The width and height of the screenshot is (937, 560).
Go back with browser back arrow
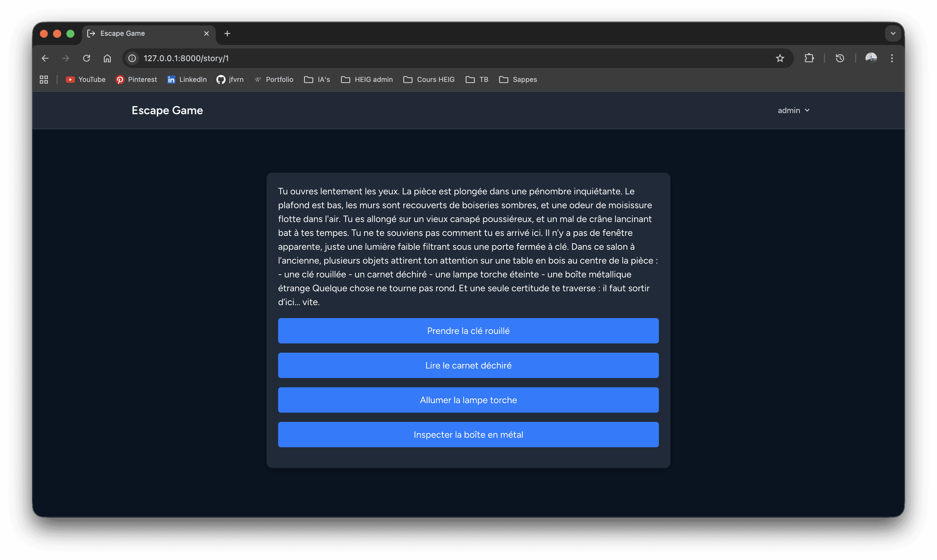45,58
